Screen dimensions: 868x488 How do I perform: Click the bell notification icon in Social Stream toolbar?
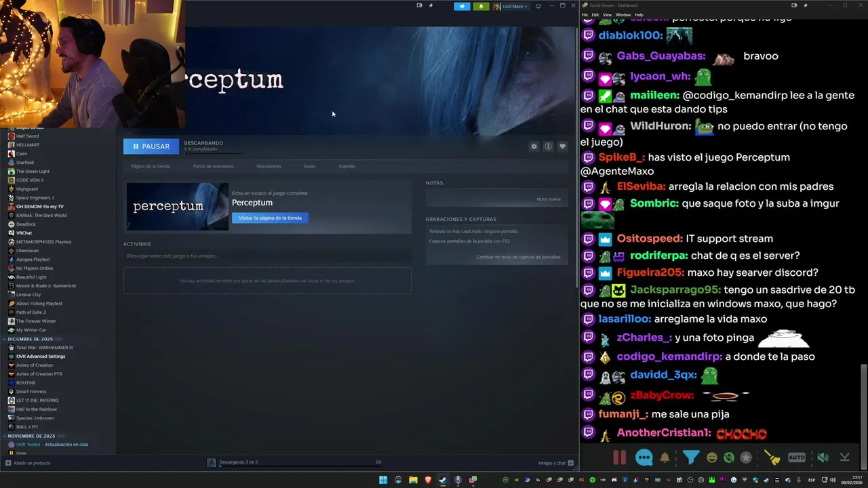pos(665,457)
